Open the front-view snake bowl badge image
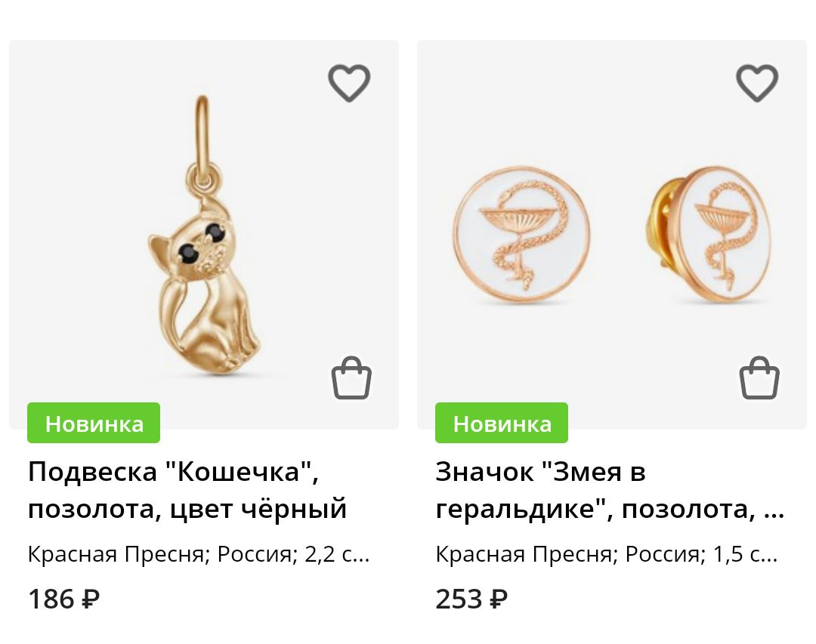 click(521, 234)
